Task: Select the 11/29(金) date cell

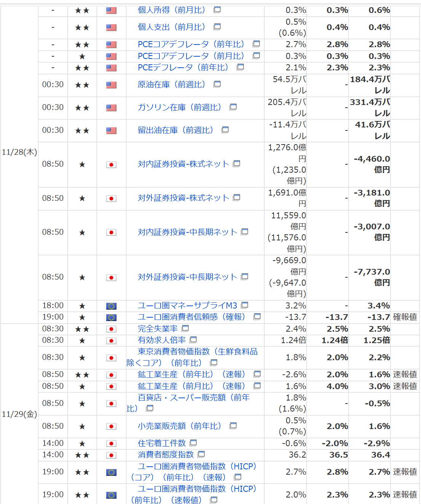Action: click(19, 414)
